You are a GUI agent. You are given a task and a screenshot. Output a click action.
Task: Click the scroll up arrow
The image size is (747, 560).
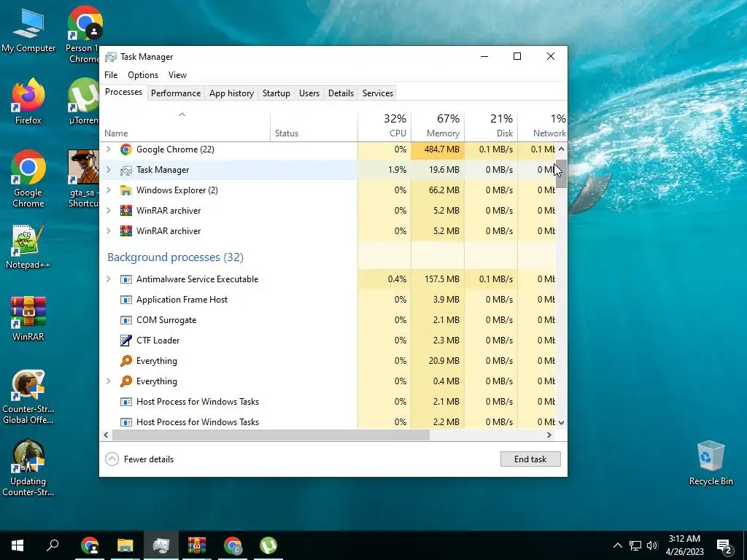click(561, 149)
